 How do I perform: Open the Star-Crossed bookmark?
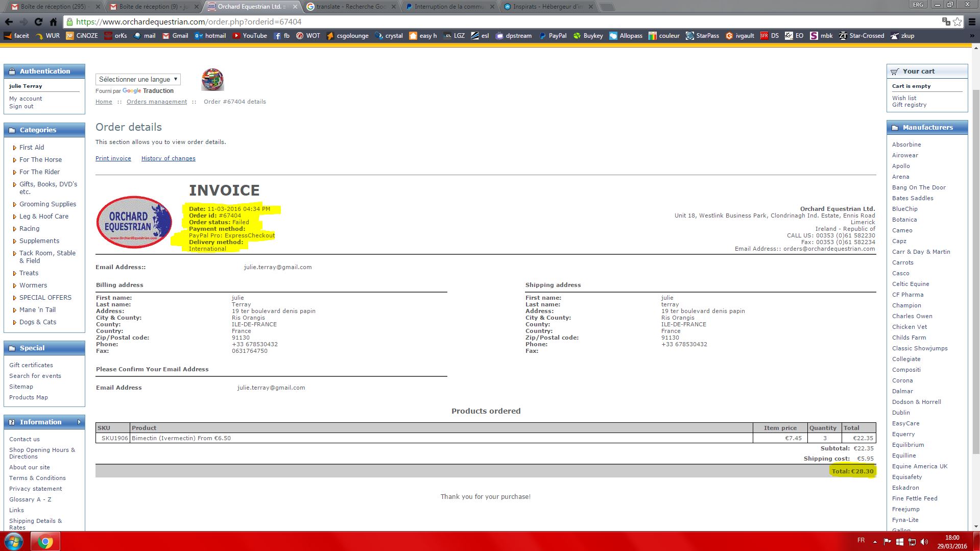click(862, 36)
